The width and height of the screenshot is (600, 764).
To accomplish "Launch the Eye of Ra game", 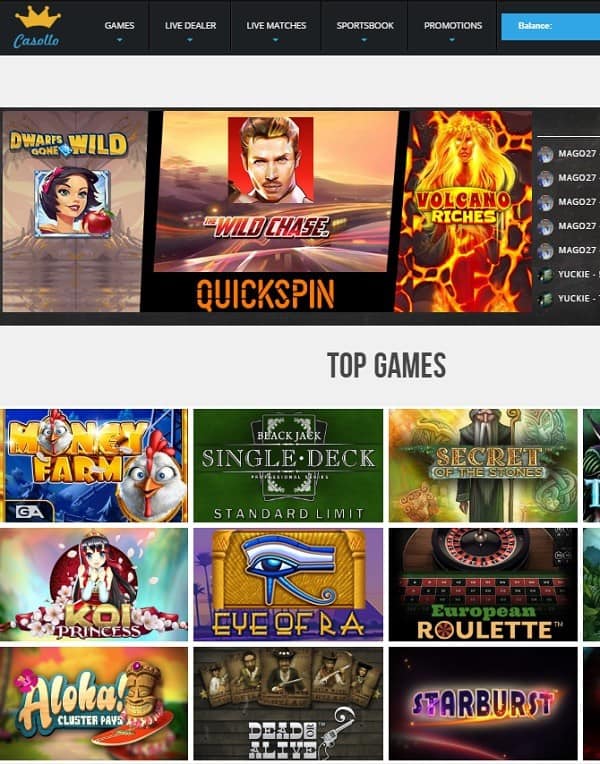I will coord(288,585).
